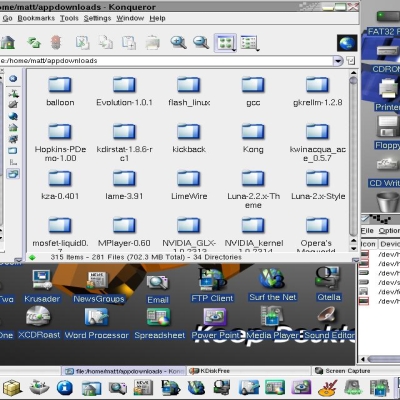Zoom in with the magnifier plus icon
This screenshot has height=400, width=400.
click(x=178, y=43)
